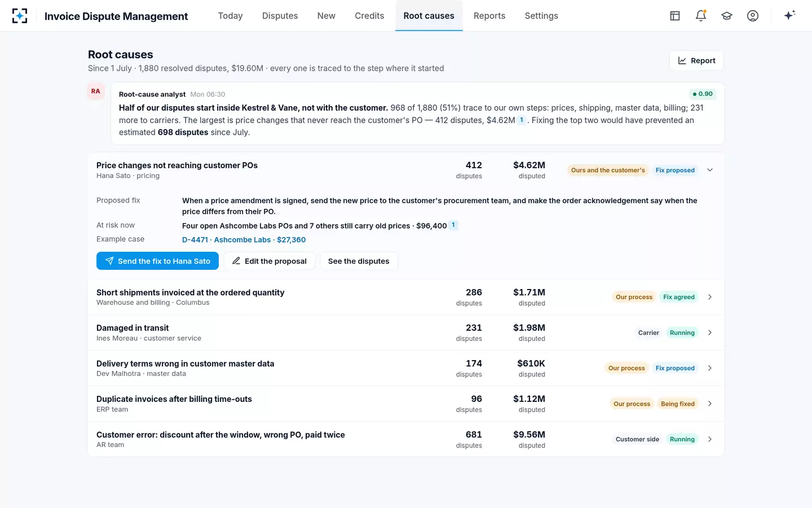Open the Settings tab
The image size is (812, 508).
tap(541, 16)
